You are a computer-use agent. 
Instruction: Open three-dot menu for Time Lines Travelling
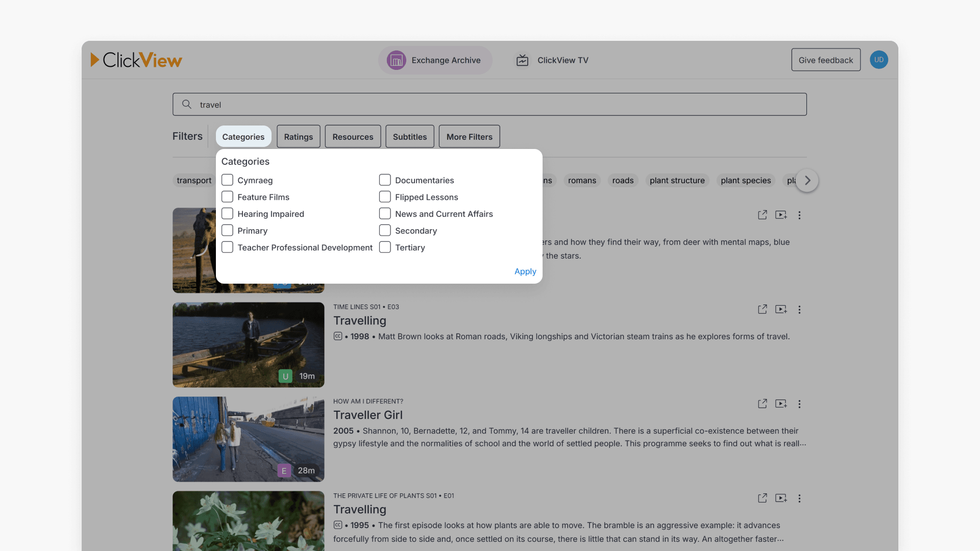[799, 309]
